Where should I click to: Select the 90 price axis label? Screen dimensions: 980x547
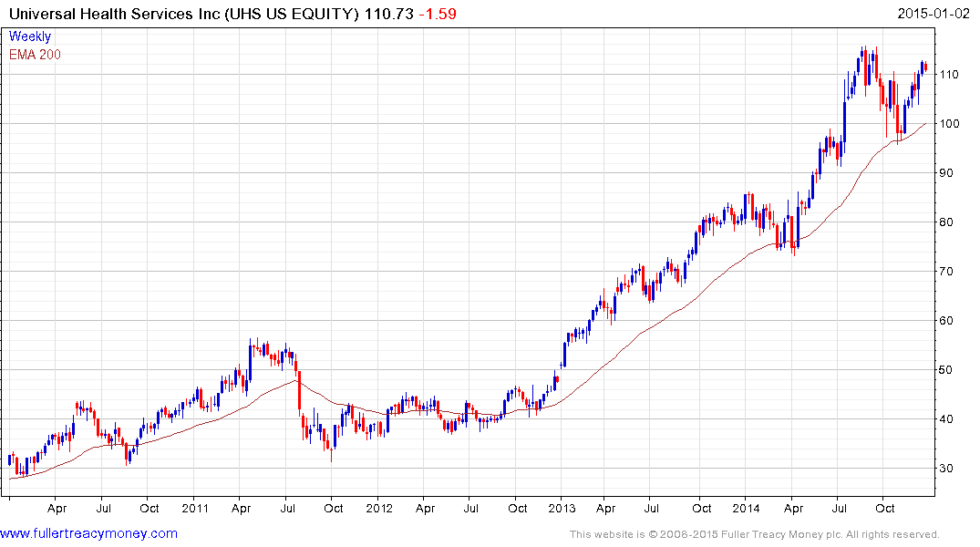coord(946,173)
